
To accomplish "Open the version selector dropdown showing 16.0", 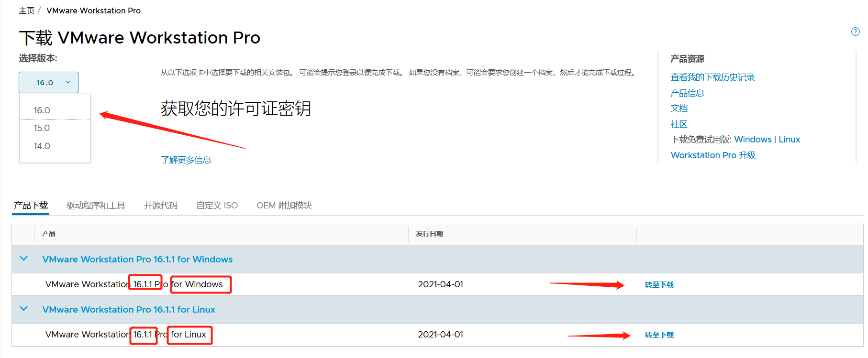I will pos(48,82).
